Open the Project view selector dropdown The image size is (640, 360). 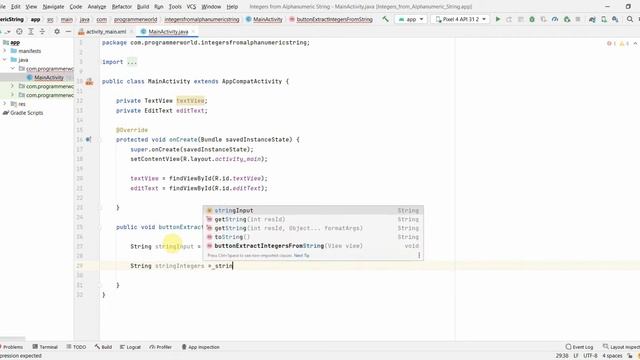click(8, 31)
